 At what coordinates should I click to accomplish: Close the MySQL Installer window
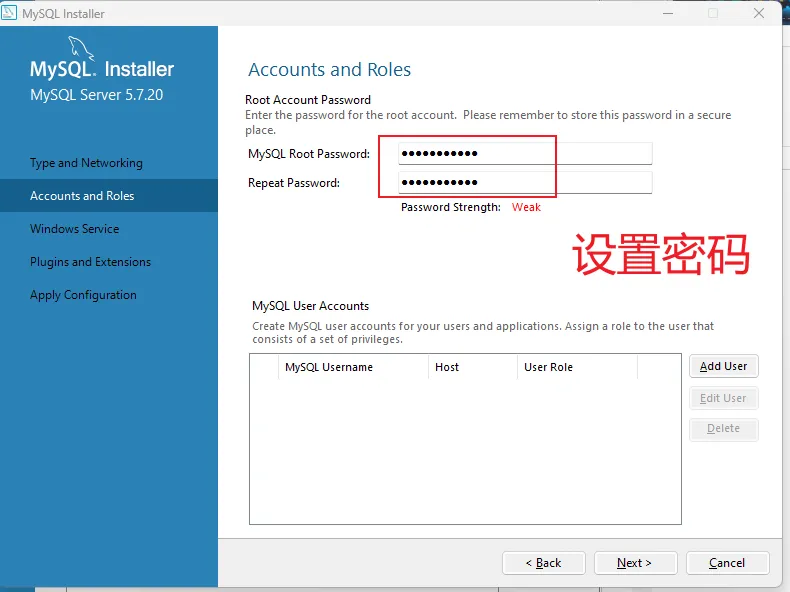[760, 14]
